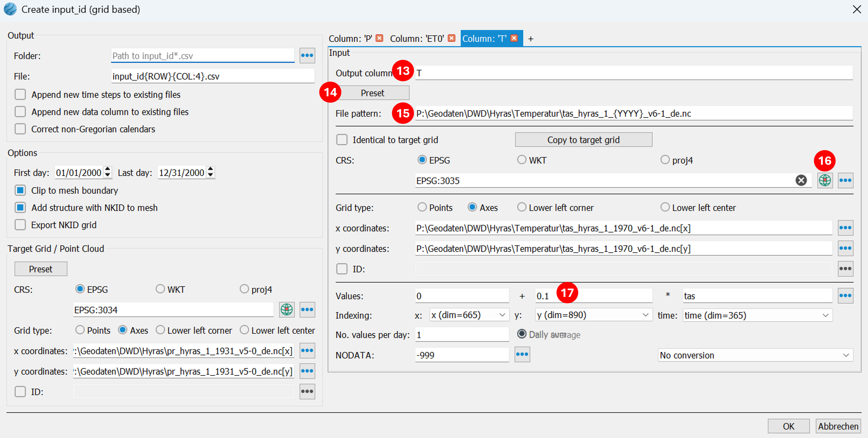Select Lower left corner input grid type
The width and height of the screenshot is (868, 438).
522,207
